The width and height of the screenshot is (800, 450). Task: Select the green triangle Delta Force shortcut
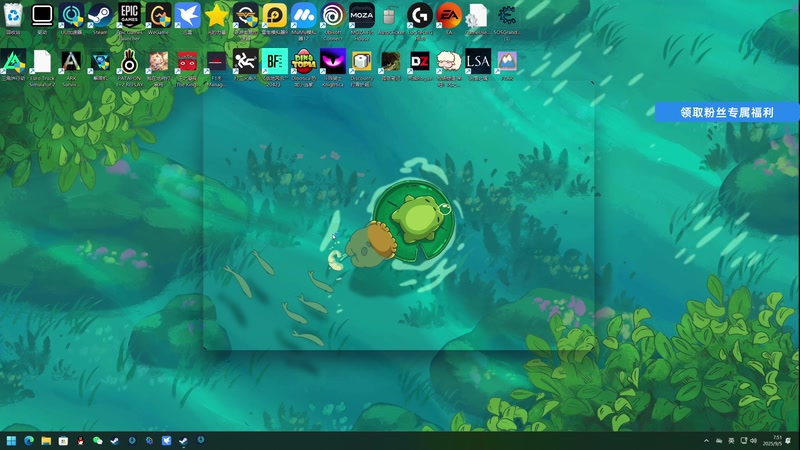(13, 62)
